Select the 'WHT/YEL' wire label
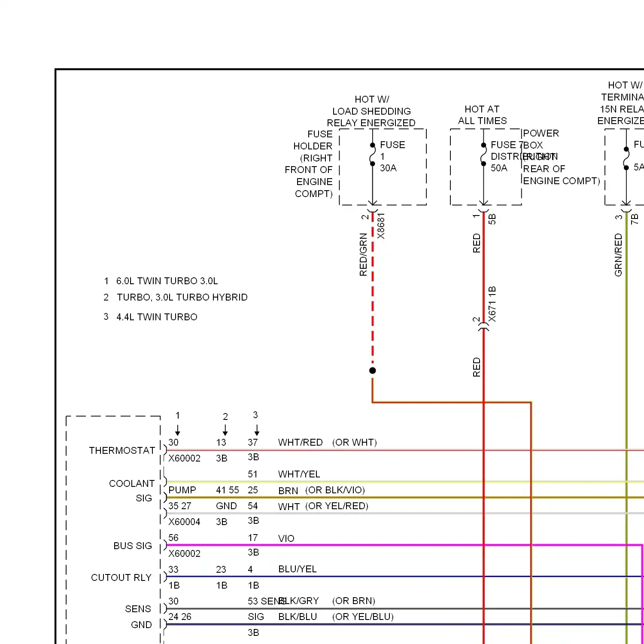The image size is (644, 644). (x=299, y=474)
